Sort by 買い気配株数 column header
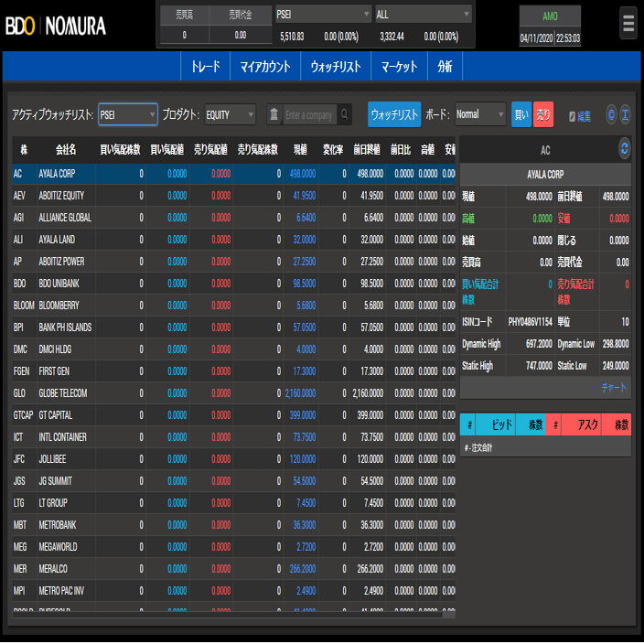Viewport: 644px width, 644px height. 121,150
